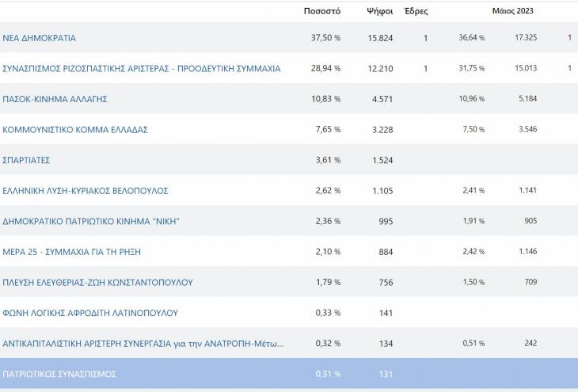Image resolution: width=578 pixels, height=392 pixels.
Task: Open ΠΛΕΥΣΗ ΕΛΕΥΘΕΡΙΑΣ-ΖΩΗ ΚΩΝΣΤΑΝΤΟΠΟΥΛΟΥ link
Action: click(x=97, y=283)
